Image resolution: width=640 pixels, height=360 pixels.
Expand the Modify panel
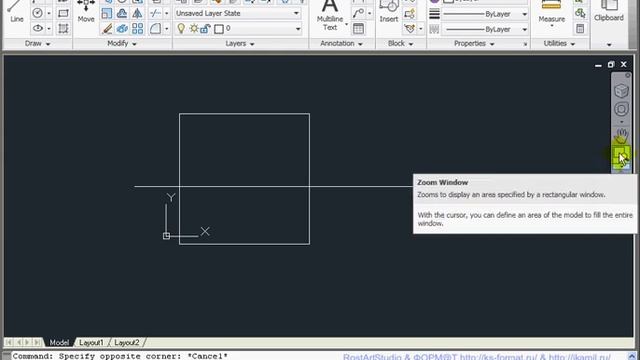click(x=122, y=43)
